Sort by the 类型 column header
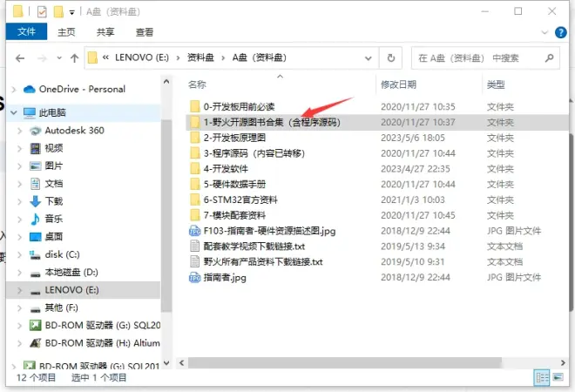The height and width of the screenshot is (392, 575). (x=496, y=84)
